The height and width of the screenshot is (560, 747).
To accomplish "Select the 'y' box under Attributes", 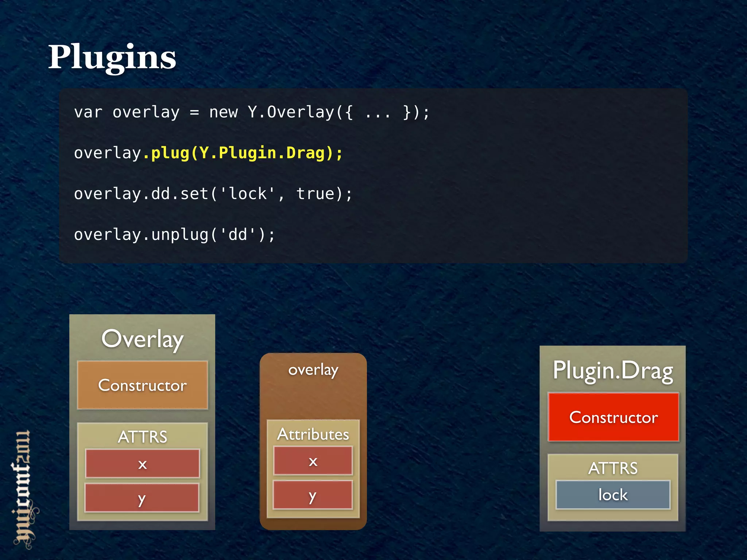I will [313, 495].
